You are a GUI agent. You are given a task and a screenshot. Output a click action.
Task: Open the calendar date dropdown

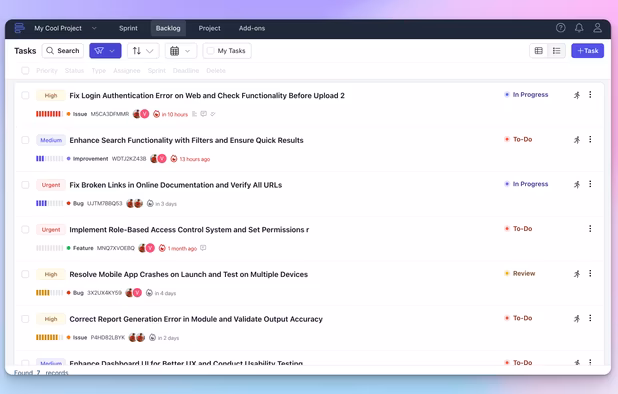pos(181,50)
